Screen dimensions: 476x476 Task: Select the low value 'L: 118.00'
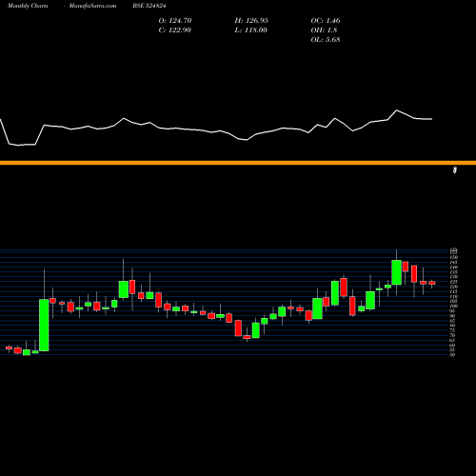tap(251, 30)
